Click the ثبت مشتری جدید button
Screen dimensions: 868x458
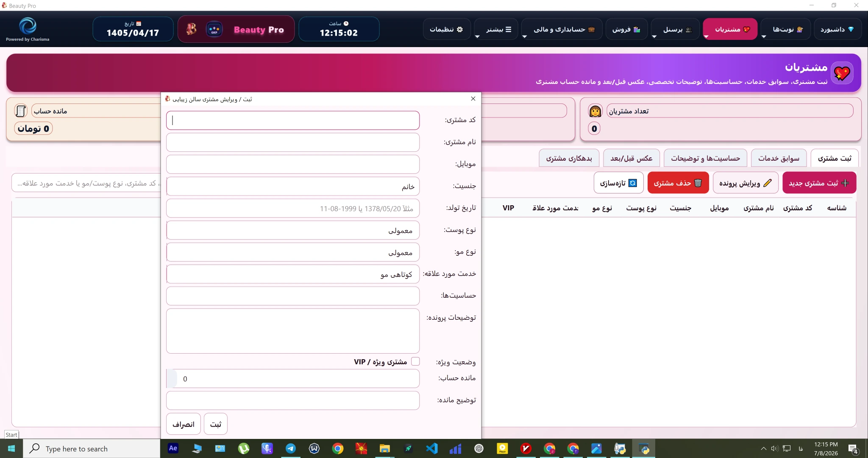[x=819, y=183]
